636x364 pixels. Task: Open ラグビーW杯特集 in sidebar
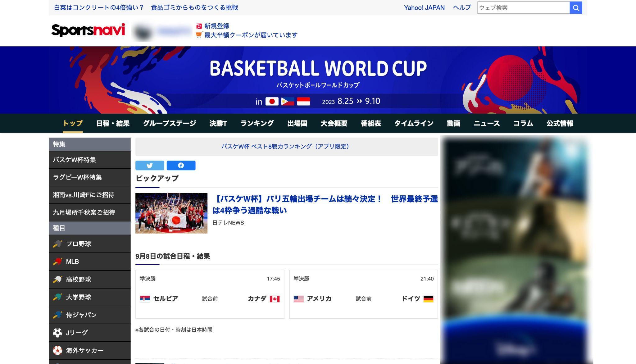90,177
